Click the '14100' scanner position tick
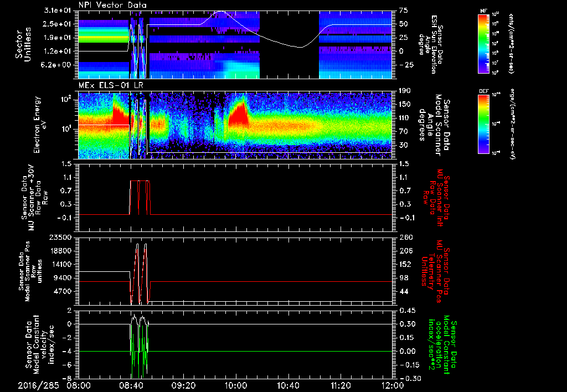567x392 pixels. [x=60, y=264]
